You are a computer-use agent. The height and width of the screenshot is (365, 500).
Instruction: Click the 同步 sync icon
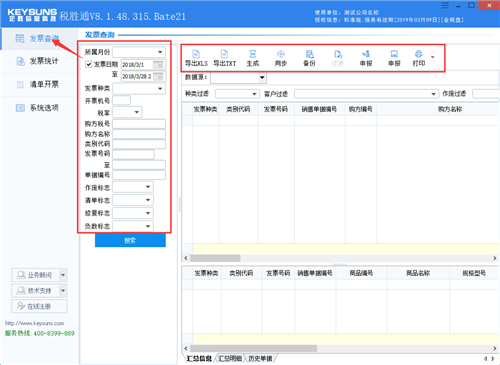tap(281, 58)
